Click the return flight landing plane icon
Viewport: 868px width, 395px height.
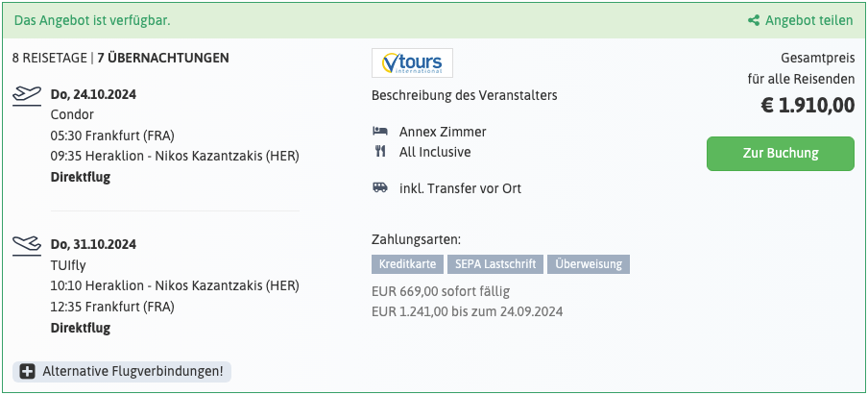(27, 246)
